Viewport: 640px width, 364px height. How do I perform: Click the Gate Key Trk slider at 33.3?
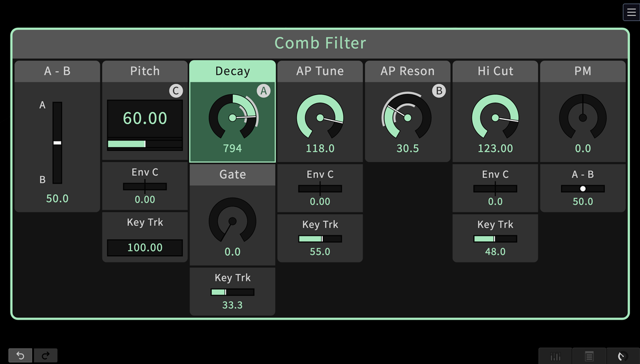232,292
